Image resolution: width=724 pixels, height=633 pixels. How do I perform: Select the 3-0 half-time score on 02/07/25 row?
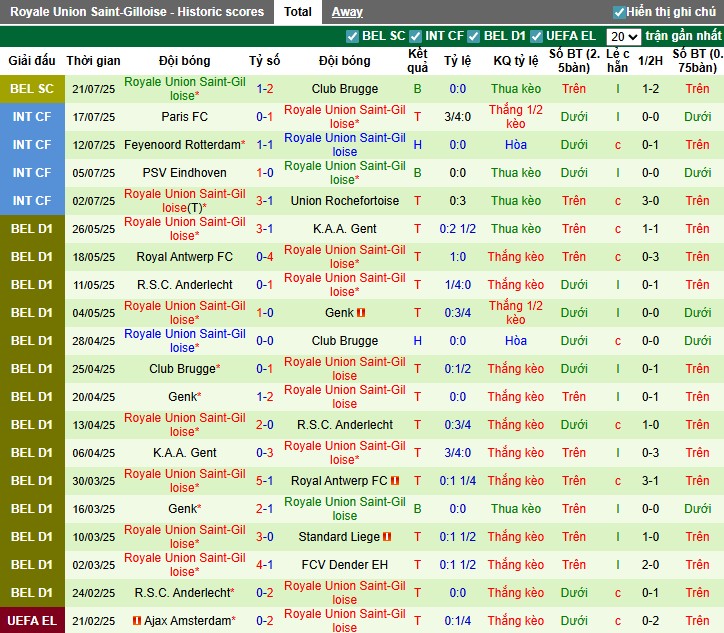pyautogui.click(x=650, y=201)
